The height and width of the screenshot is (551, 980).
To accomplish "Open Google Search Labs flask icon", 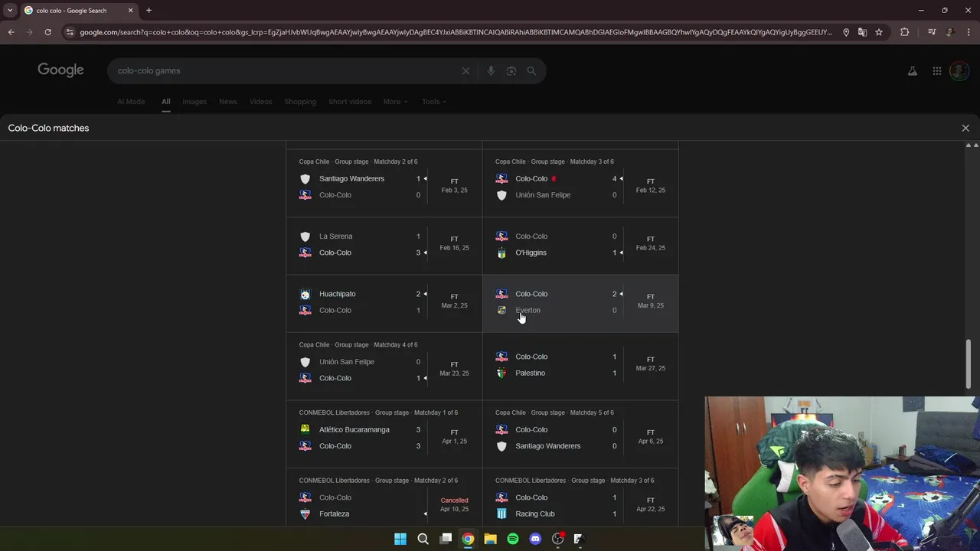I will tap(913, 70).
